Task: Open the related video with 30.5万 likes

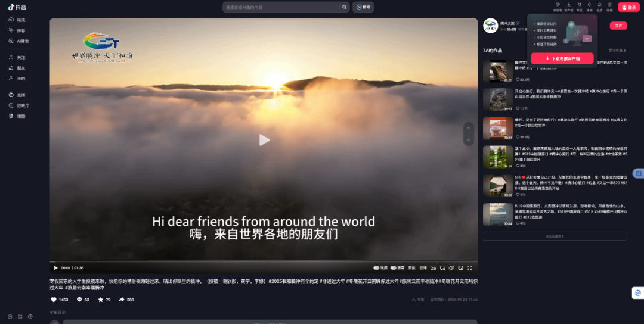Action: coord(498,71)
